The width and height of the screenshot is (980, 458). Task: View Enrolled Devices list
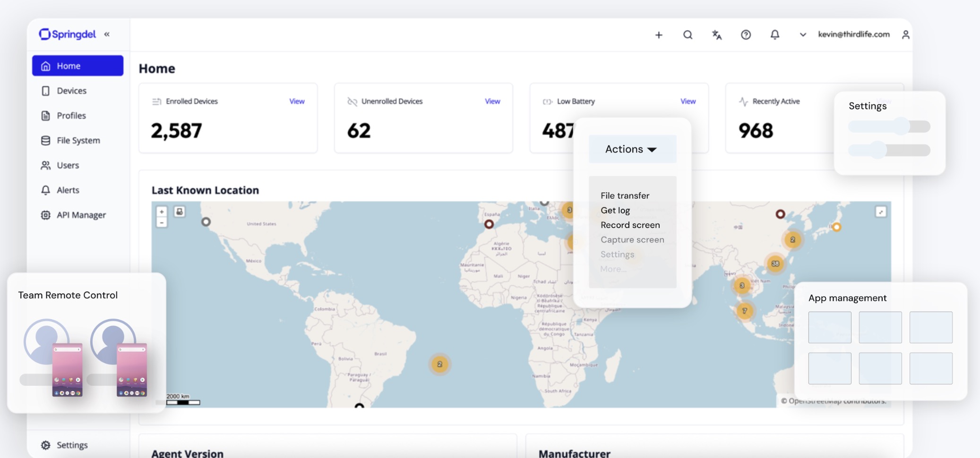click(297, 102)
